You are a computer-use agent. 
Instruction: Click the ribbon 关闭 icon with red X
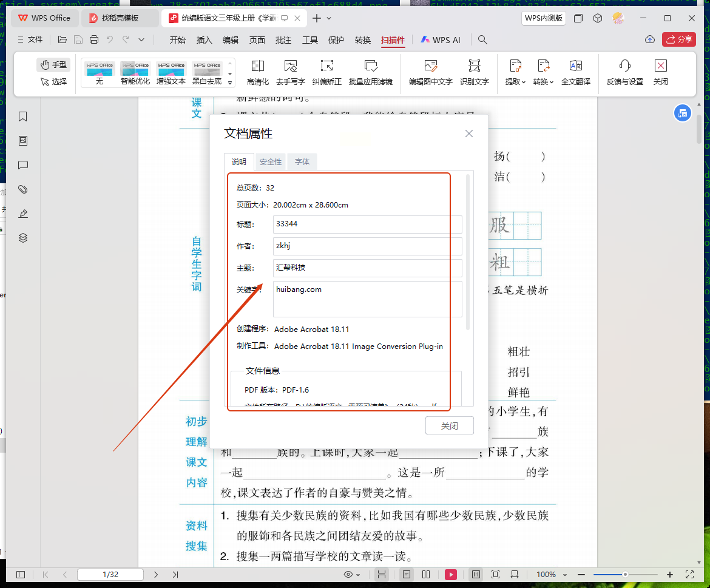click(x=661, y=72)
